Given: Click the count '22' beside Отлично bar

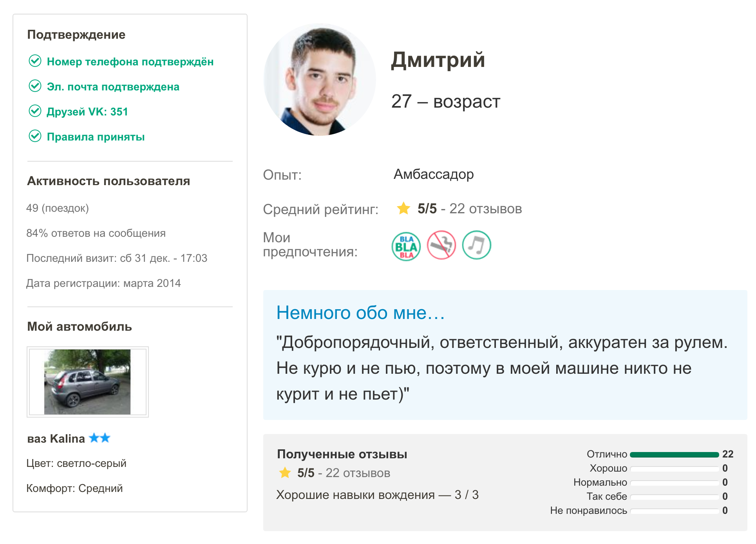Looking at the screenshot, I should click(728, 454).
